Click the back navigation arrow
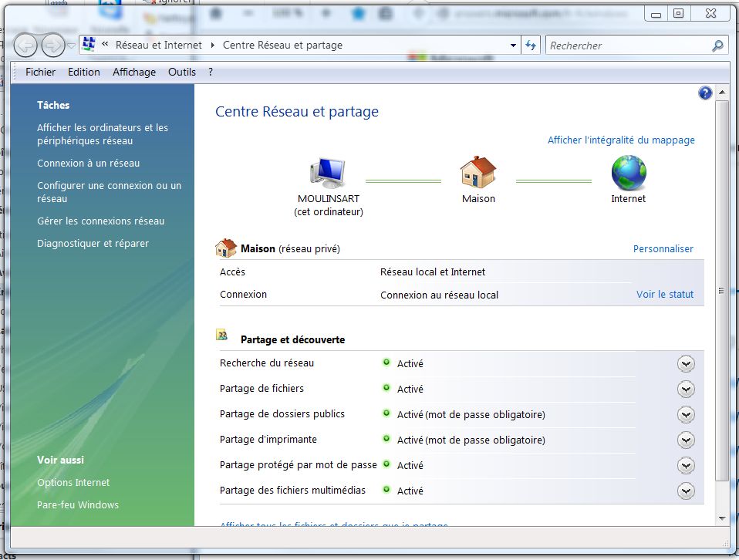The width and height of the screenshot is (739, 560). coord(25,45)
